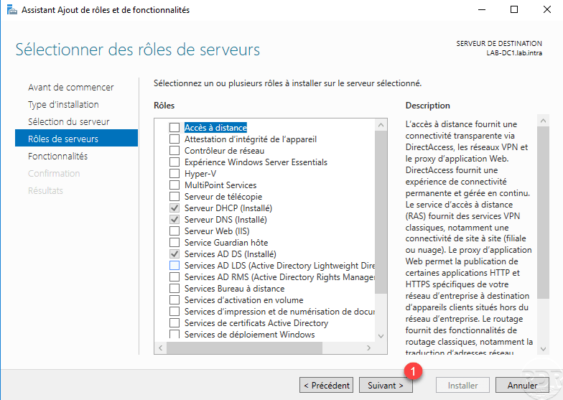Close the wizard window
Image resolution: width=563 pixels, height=400 pixels.
click(547, 9)
